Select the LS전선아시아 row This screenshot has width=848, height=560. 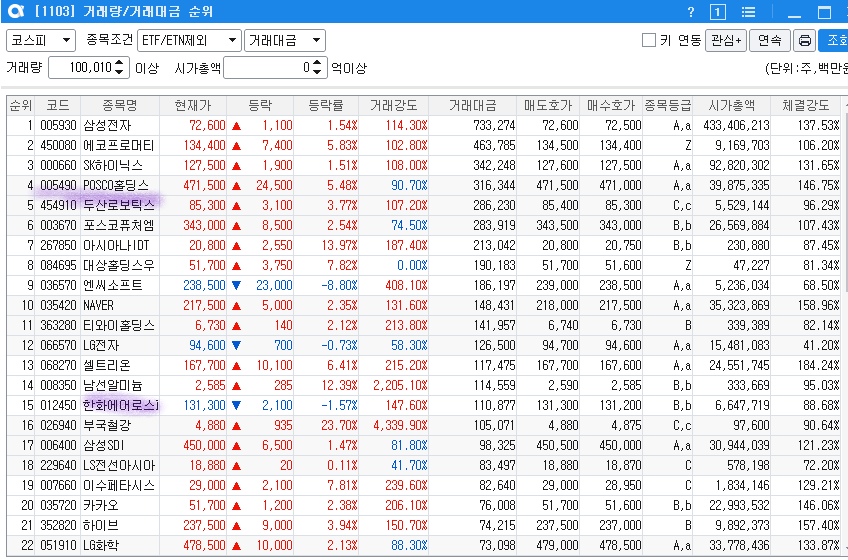(424, 466)
